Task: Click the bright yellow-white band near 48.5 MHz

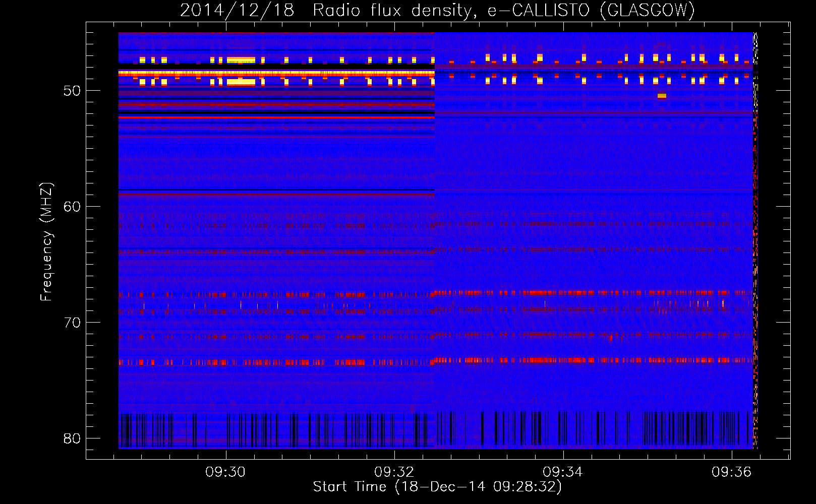Action: [x=276, y=73]
